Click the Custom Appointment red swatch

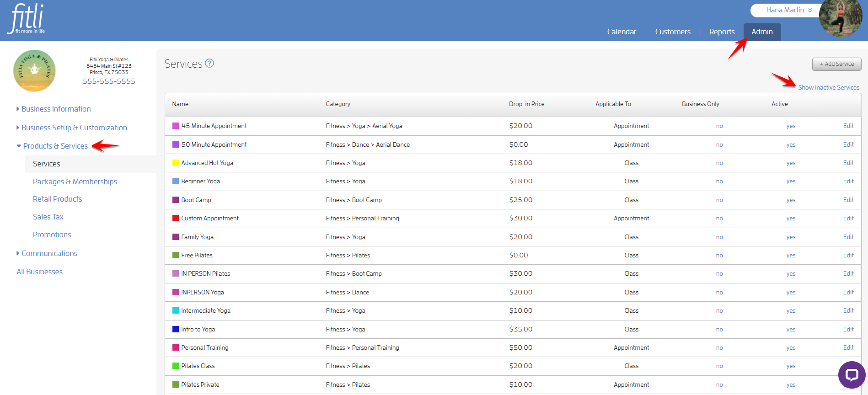(176, 218)
